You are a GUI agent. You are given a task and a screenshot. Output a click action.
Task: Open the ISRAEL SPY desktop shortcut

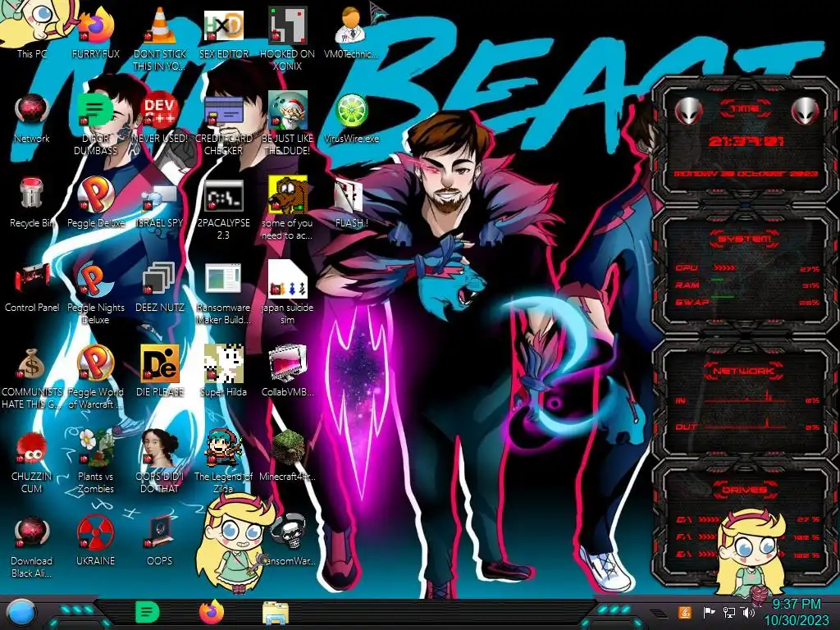click(x=160, y=196)
